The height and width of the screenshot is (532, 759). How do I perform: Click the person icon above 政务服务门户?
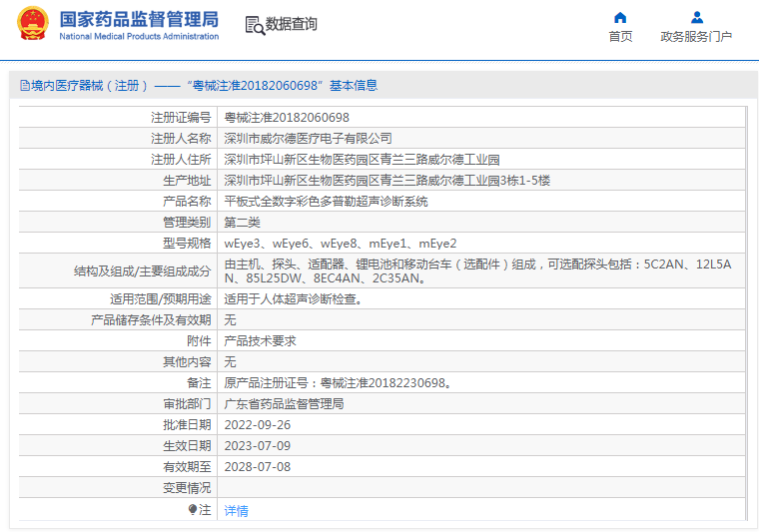tap(696, 17)
